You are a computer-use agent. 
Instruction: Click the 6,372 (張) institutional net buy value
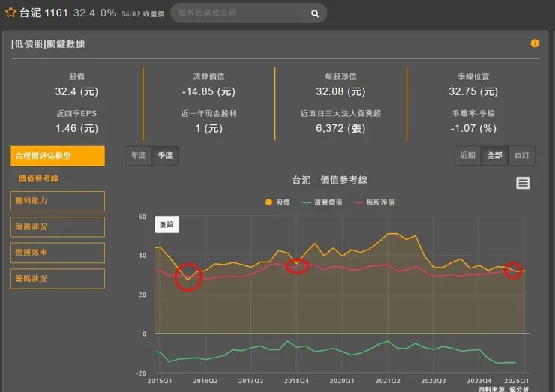tap(340, 128)
